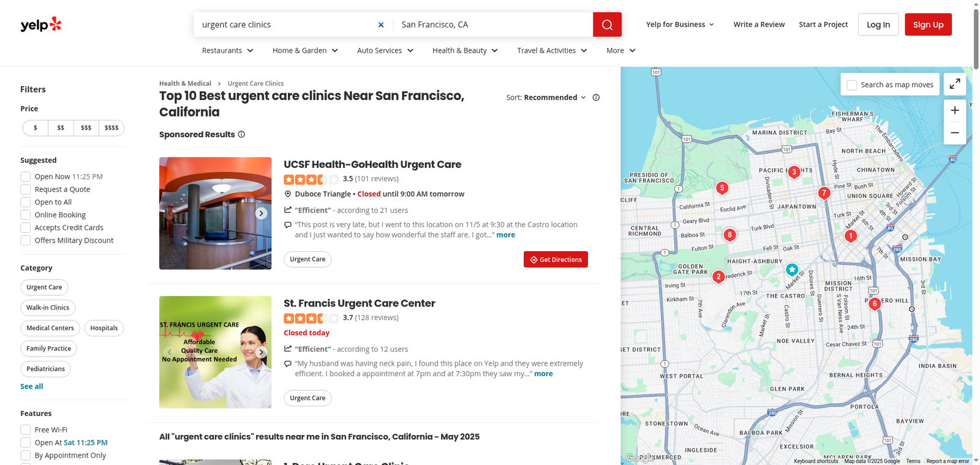Show next photo for St. Francis Urgent Care Center
The width and height of the screenshot is (980, 465).
262,352
